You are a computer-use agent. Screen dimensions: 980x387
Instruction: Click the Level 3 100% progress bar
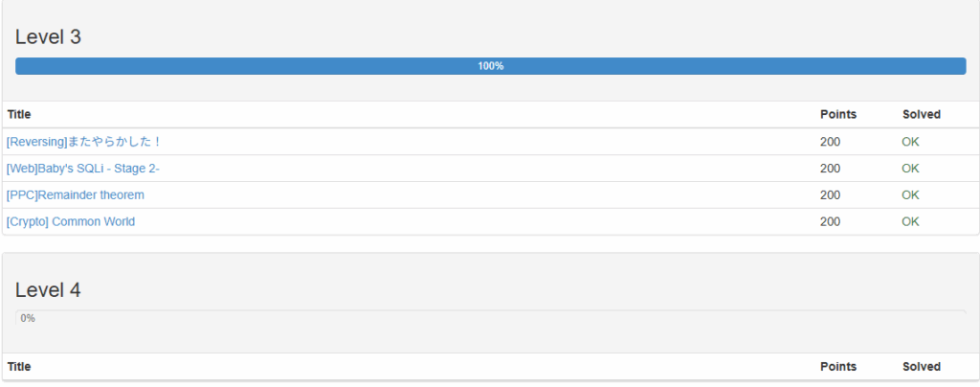click(x=490, y=66)
